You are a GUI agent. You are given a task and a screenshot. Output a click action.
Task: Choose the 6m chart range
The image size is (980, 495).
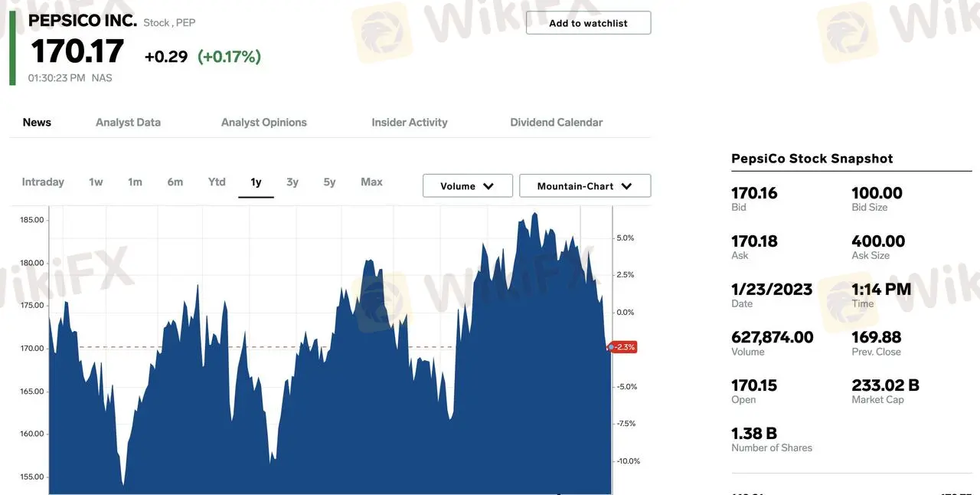[x=175, y=182]
